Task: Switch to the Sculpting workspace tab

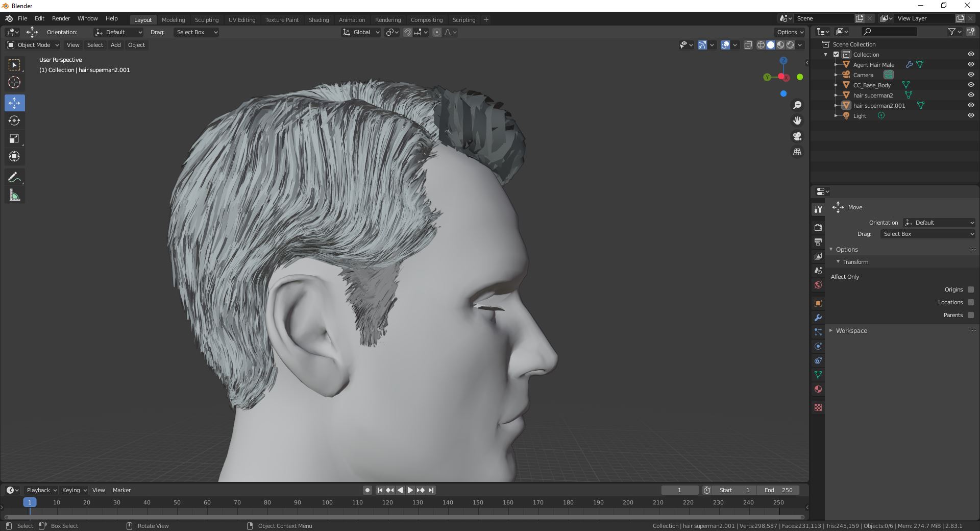Action: (x=207, y=19)
